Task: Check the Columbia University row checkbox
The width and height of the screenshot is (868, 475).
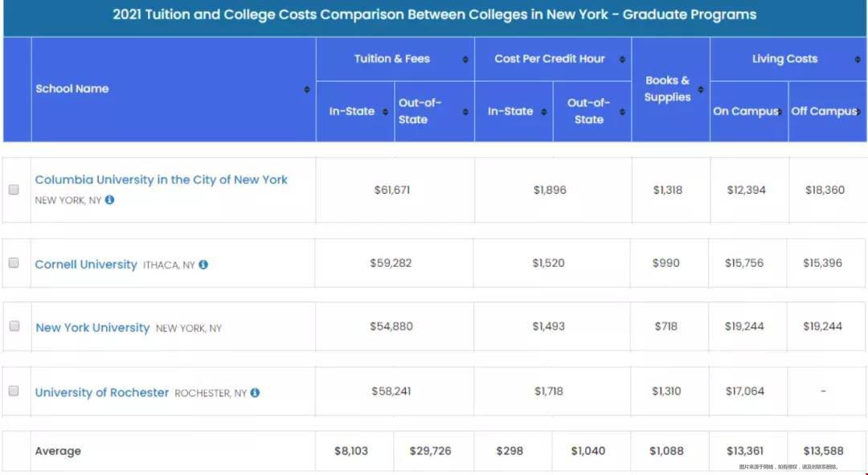Action: [x=14, y=190]
